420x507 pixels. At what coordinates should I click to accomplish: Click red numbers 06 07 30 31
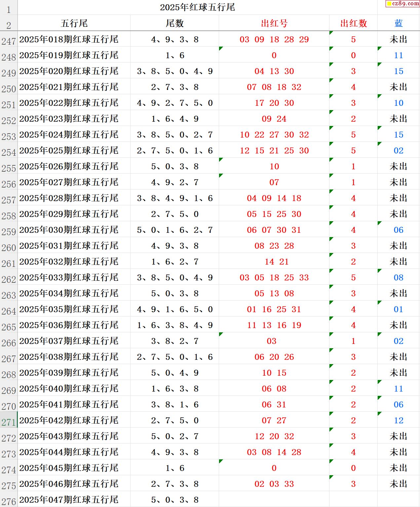pos(274,230)
